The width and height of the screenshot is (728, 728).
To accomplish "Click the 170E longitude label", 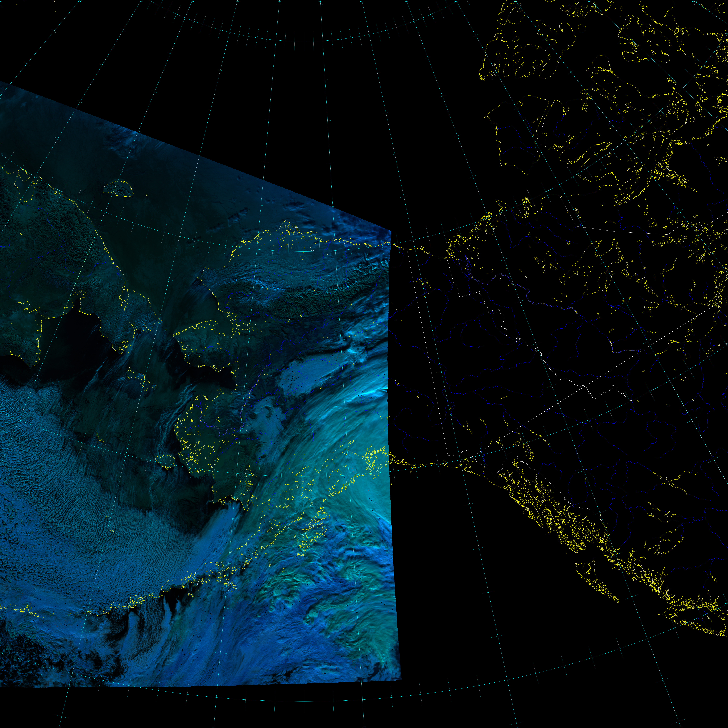I will click(141, 1).
